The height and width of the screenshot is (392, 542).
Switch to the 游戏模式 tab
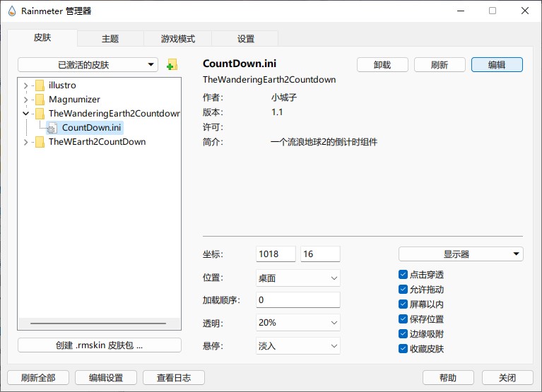pyautogui.click(x=177, y=39)
